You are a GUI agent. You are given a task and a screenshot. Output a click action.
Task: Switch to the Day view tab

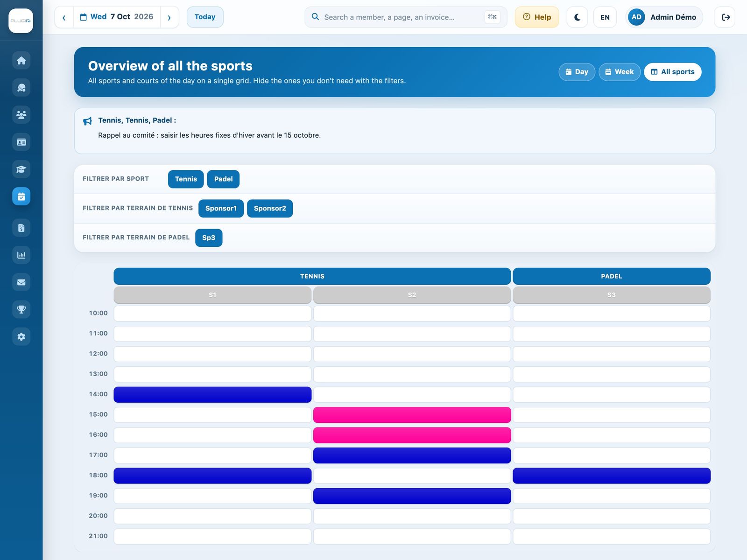(577, 72)
